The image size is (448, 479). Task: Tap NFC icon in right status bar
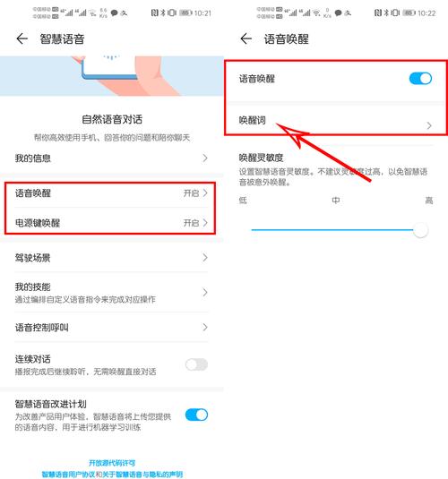(378, 13)
